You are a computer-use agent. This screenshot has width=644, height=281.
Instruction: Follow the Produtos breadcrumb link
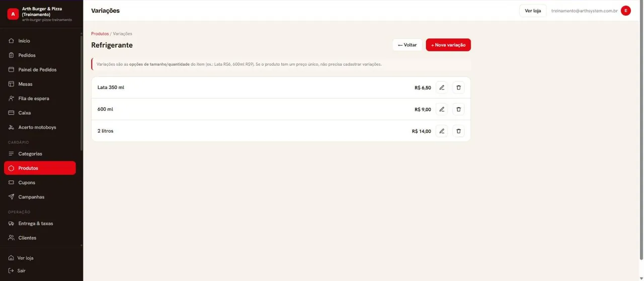pyautogui.click(x=100, y=34)
